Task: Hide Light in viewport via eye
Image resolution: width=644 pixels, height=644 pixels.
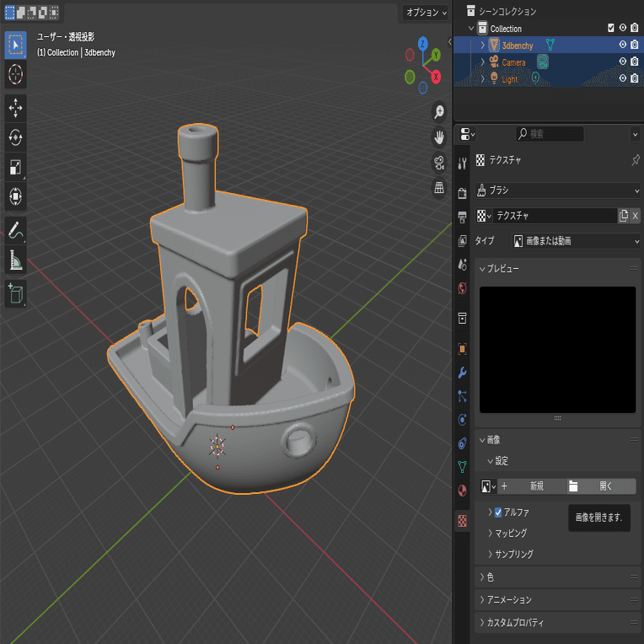Action: click(623, 78)
